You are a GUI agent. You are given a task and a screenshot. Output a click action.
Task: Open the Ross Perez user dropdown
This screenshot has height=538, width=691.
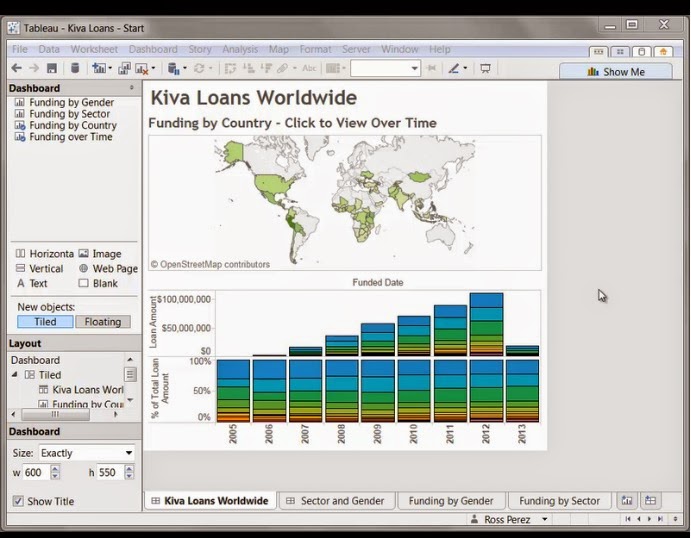coord(545,519)
